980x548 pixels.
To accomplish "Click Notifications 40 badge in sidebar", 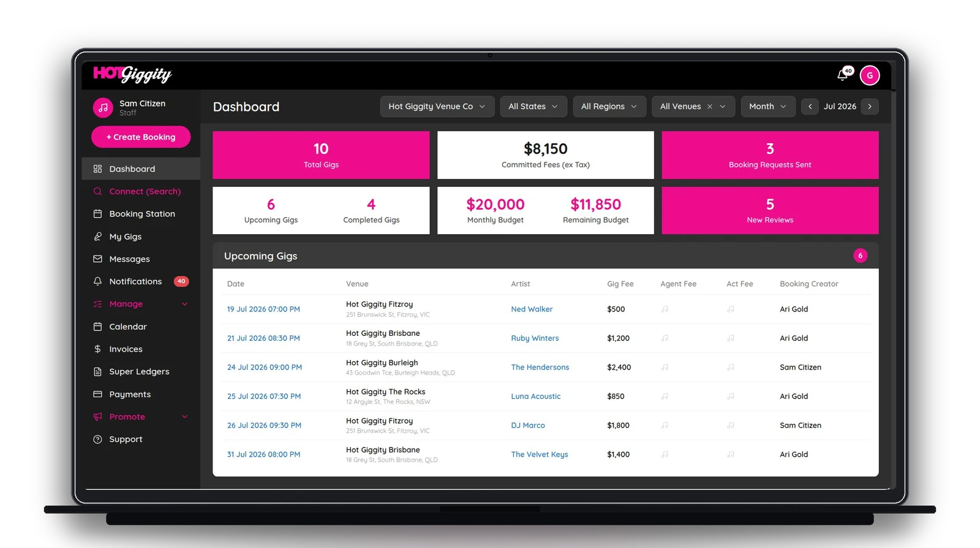I will pos(181,281).
